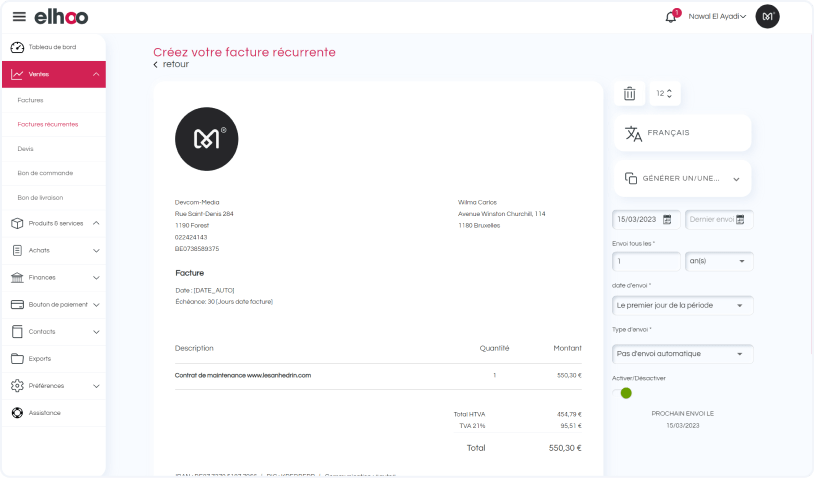Image resolution: width=814 pixels, height=478 pixels.
Task: Click the trash delete icon
Action: click(629, 94)
